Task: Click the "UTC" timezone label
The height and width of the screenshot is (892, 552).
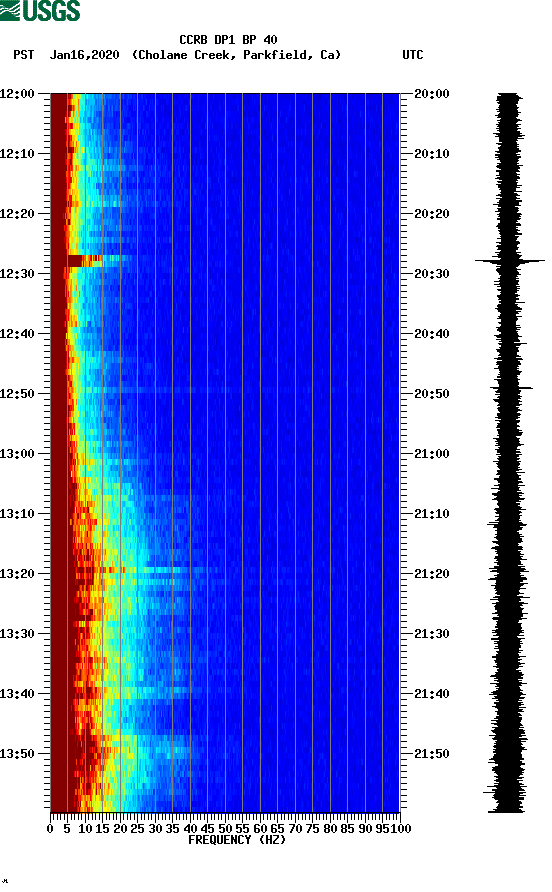Action: (x=413, y=55)
